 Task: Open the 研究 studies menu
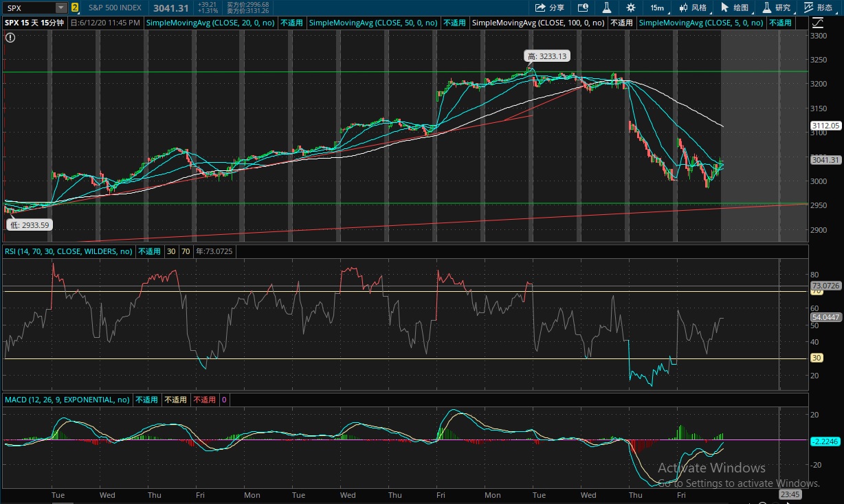(777, 8)
